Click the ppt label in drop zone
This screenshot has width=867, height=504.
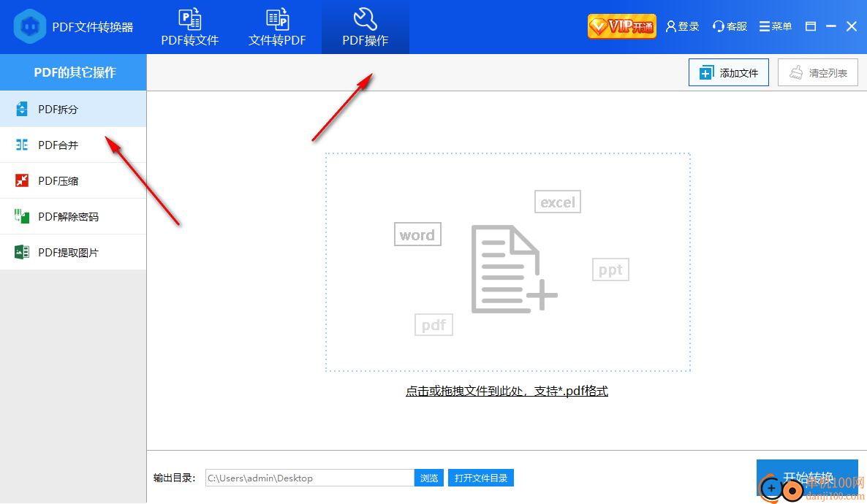tap(610, 269)
